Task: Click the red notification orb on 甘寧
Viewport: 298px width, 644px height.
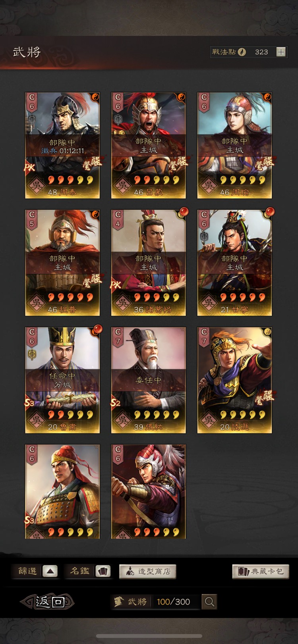Action: coord(270,212)
